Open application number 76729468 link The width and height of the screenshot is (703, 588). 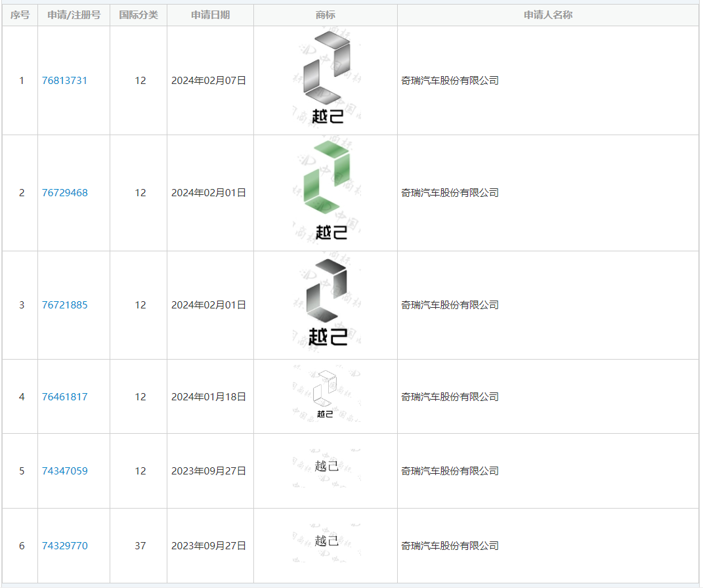tap(64, 193)
